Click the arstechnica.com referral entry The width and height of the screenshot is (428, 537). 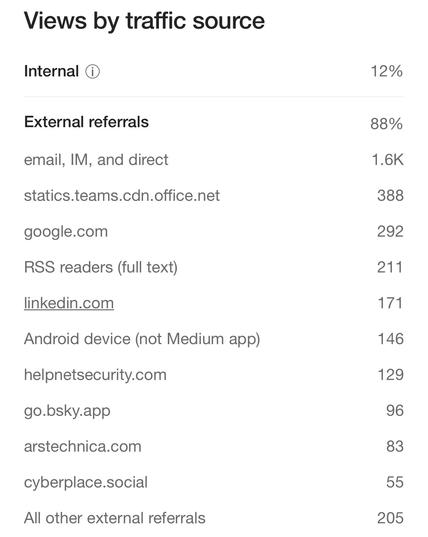pyautogui.click(x=83, y=447)
